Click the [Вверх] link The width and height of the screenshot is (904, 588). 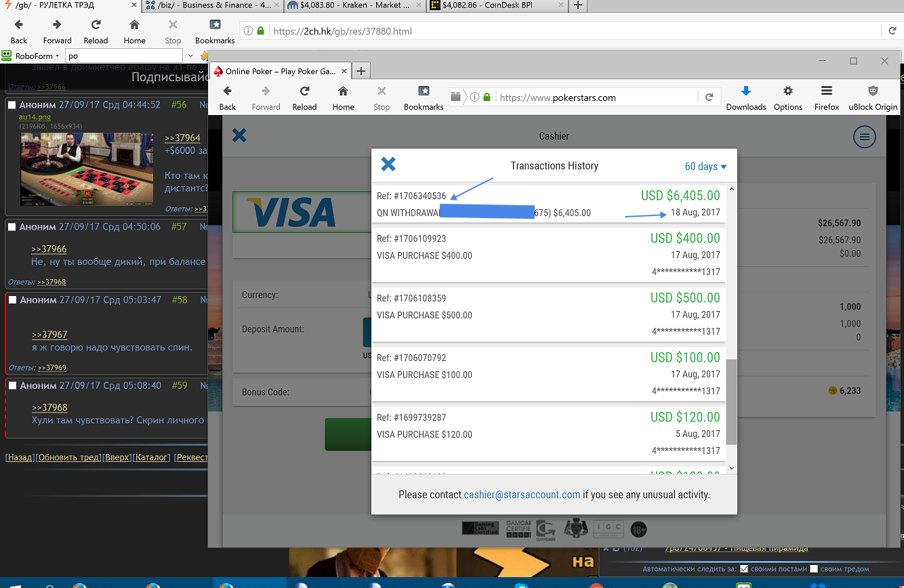coord(117,457)
